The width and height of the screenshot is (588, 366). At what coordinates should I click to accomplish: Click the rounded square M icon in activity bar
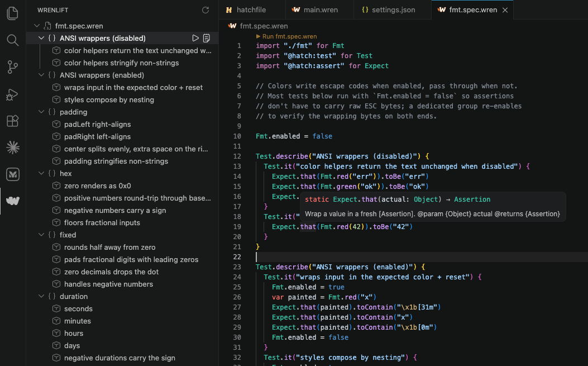(13, 174)
